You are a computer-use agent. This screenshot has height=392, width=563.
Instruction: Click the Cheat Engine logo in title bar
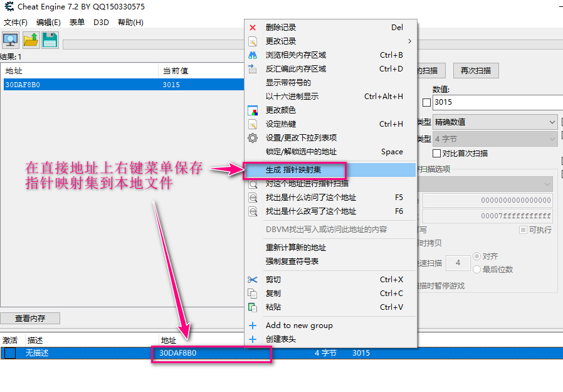9,6
